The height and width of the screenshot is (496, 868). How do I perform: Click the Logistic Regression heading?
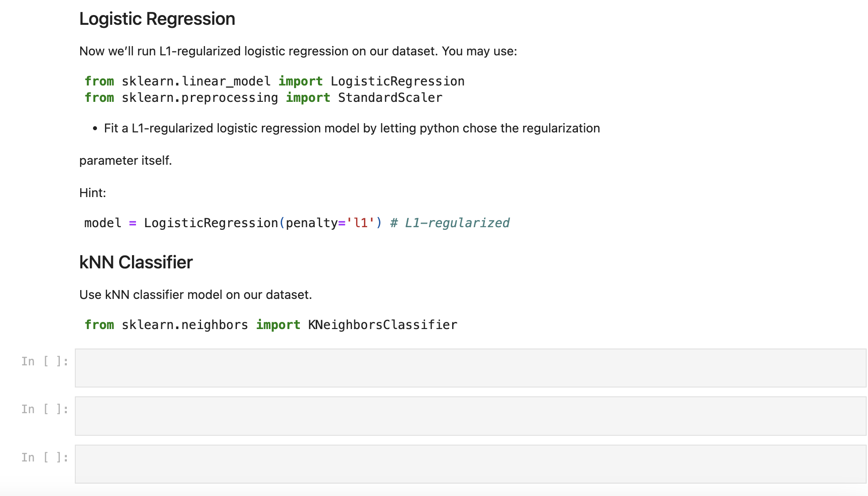point(157,19)
